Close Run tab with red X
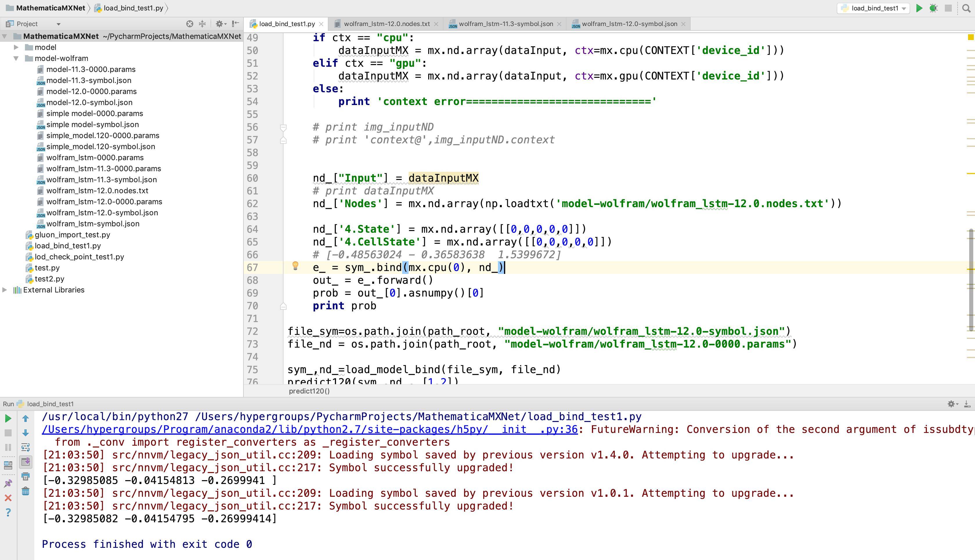Viewport: 975px width, 560px height. 8,498
